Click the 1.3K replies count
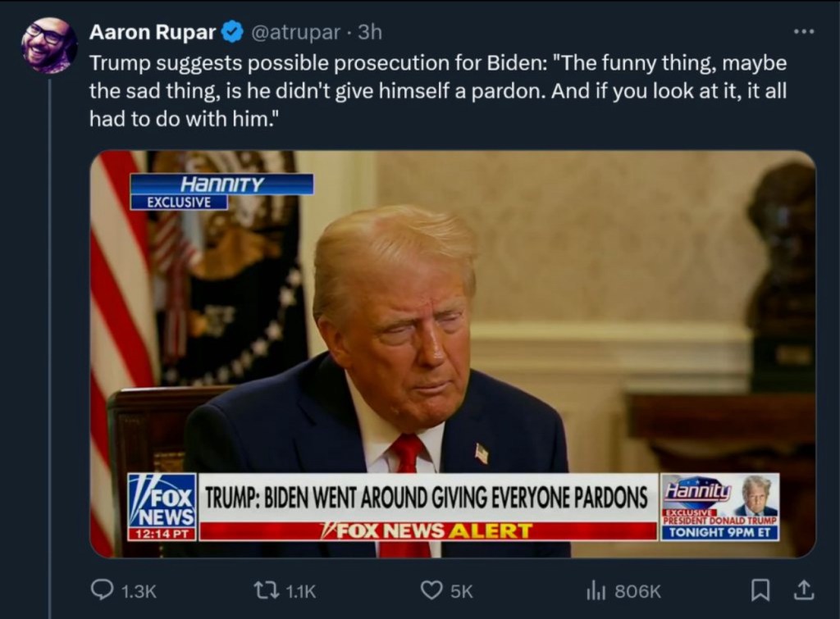 pos(139,590)
